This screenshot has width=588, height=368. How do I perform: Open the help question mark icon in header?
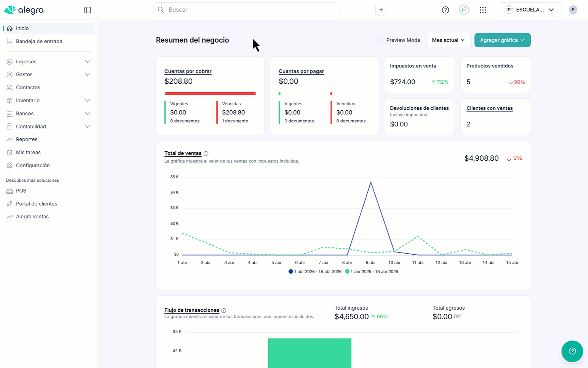[445, 10]
